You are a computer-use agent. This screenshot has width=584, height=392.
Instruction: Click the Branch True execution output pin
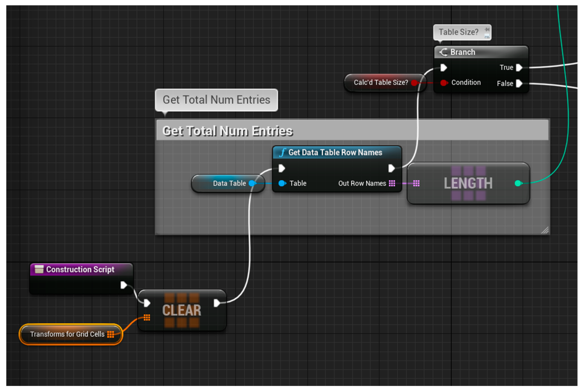pyautogui.click(x=519, y=68)
